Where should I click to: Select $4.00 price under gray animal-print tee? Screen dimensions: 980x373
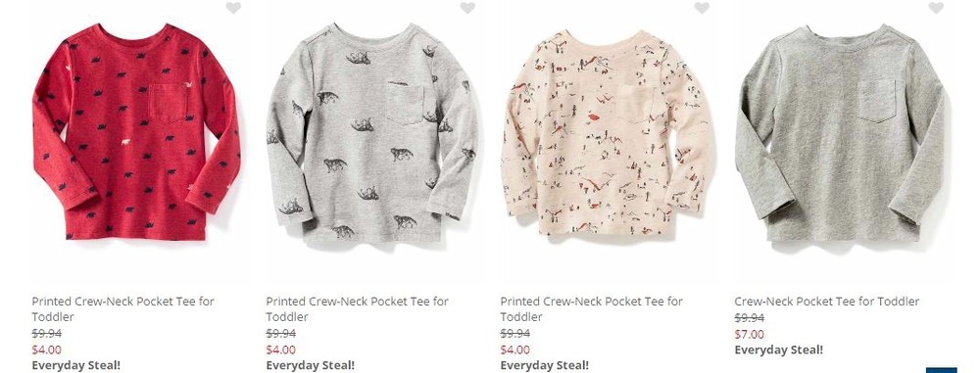(281, 350)
